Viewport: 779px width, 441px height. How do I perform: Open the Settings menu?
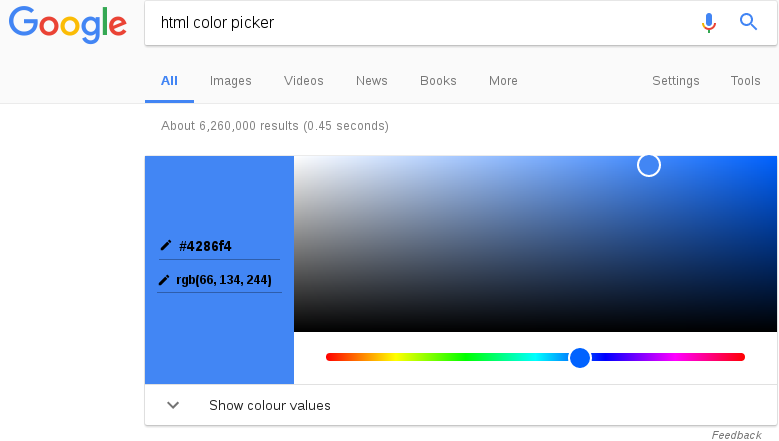pyautogui.click(x=676, y=81)
